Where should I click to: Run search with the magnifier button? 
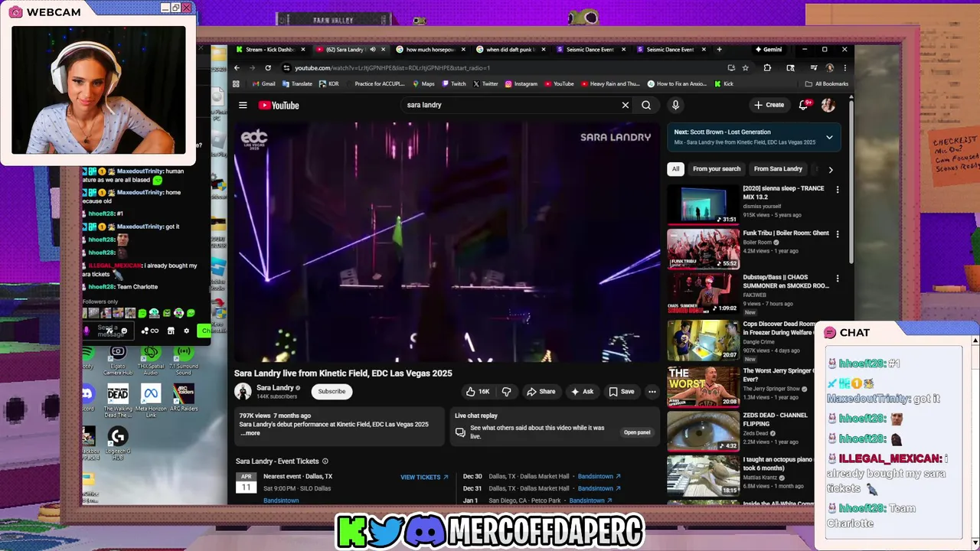click(646, 105)
